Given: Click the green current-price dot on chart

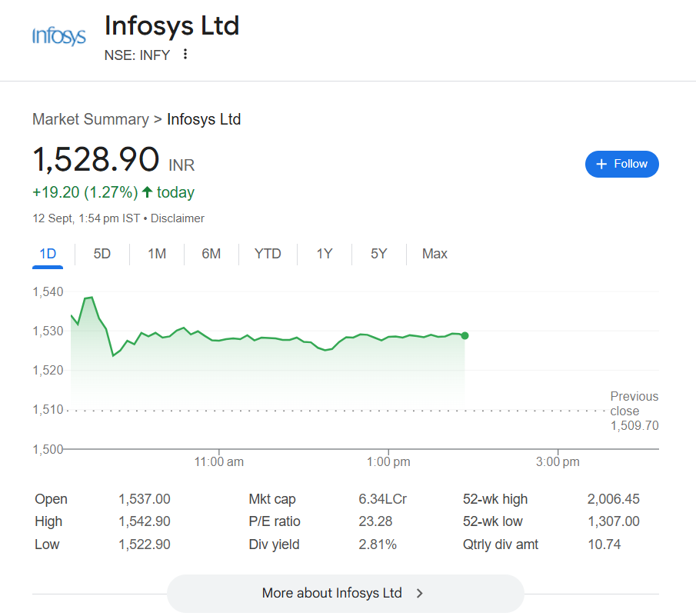Looking at the screenshot, I should click(465, 335).
